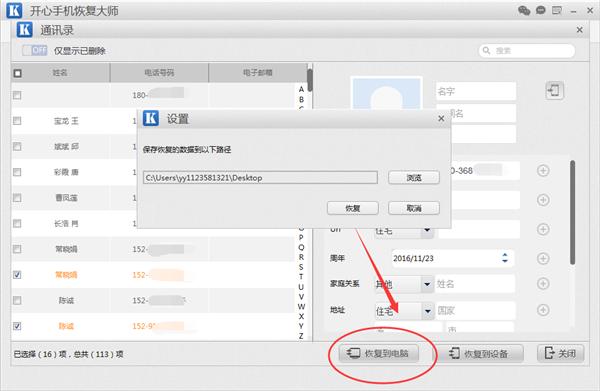Viewport: 600px width, 391px height.
Task: Click the message panel icon in title bar
Action: click(x=557, y=10)
